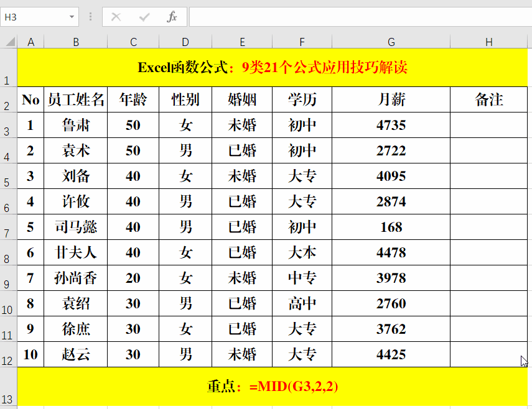Screen dimensions: 532x409
Task: Select the 未婚 cell in 赵云's row
Action: point(242,354)
